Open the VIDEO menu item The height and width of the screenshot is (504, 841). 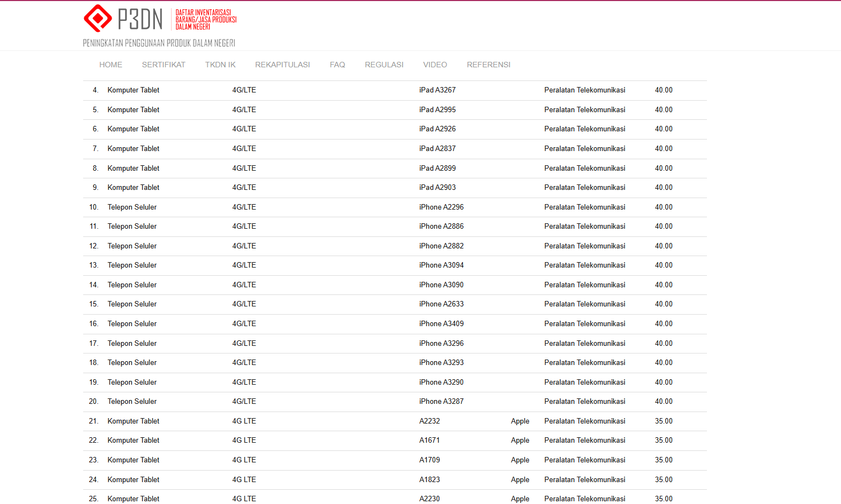[x=435, y=65]
